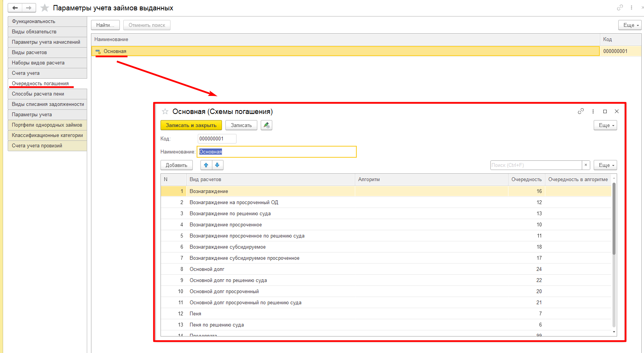The image size is (644, 353).
Task: Maximize the Основная dialog window
Action: coord(605,111)
